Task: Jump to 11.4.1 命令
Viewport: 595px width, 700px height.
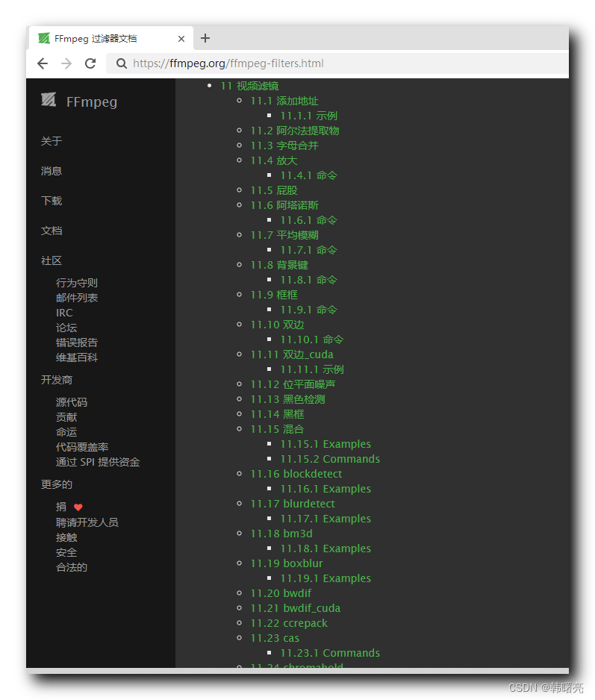Action: click(308, 175)
